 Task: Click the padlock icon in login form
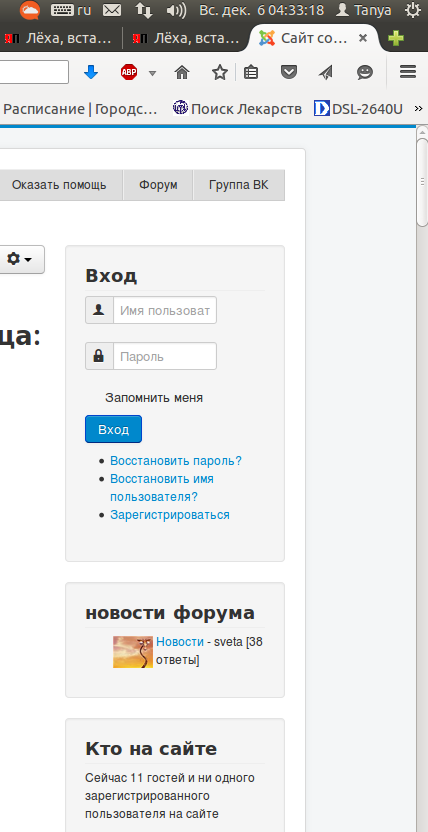(x=99, y=356)
